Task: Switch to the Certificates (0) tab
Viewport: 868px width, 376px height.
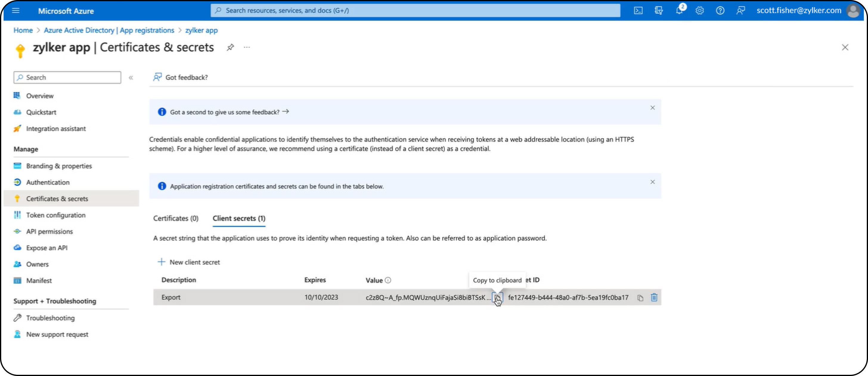Action: pos(176,219)
